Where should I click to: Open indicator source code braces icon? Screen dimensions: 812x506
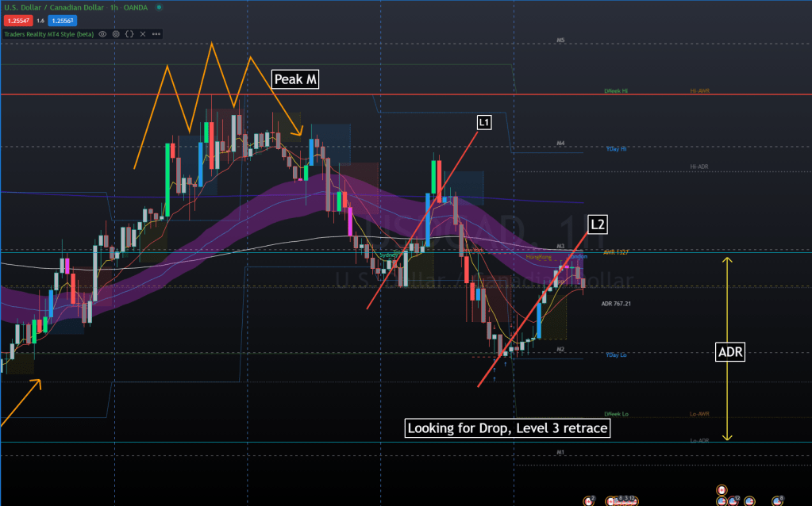pos(129,34)
